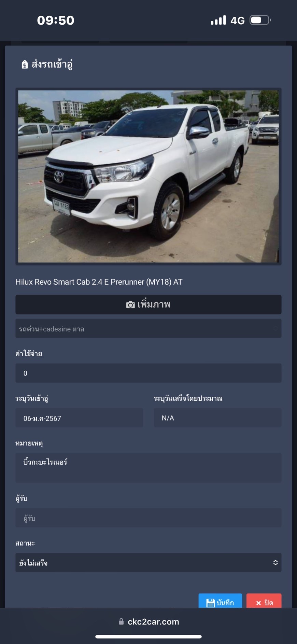Image resolution: width=297 pixels, height=644 pixels.
Task: Tap the cellular signal bars icon
Action: coord(218,20)
